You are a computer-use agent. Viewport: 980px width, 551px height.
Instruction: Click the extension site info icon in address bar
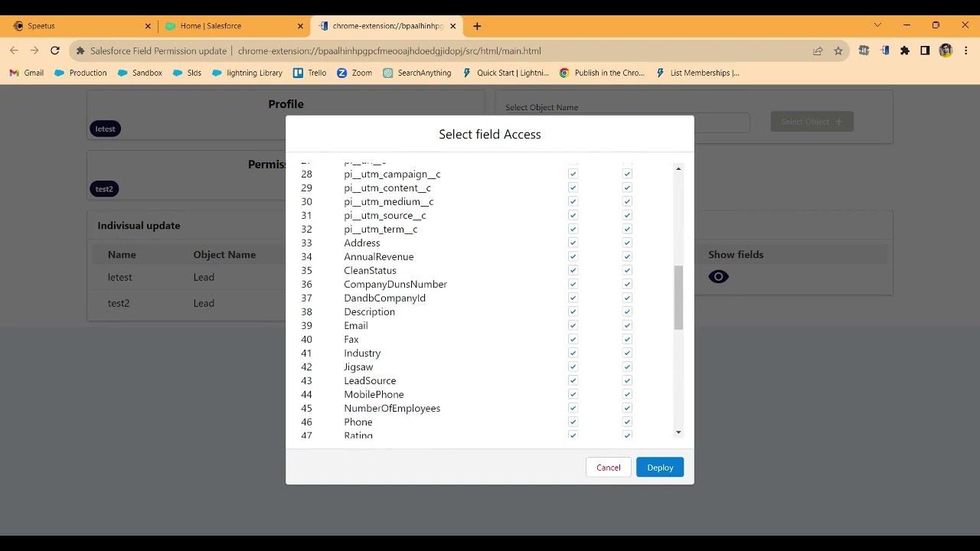pos(80,51)
